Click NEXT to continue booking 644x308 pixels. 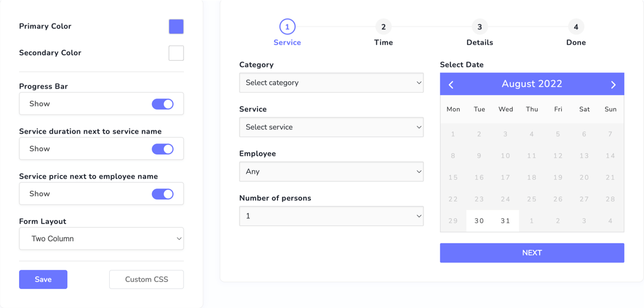tap(532, 253)
